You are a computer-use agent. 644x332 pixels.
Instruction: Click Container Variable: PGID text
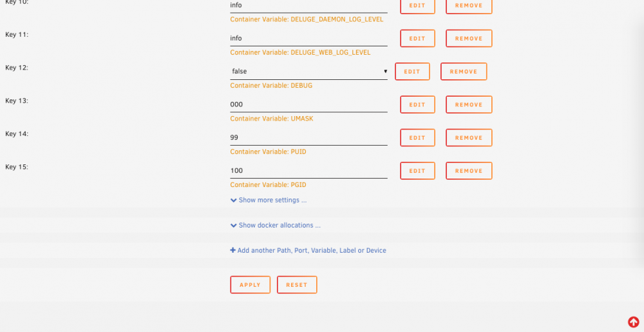coord(268,185)
